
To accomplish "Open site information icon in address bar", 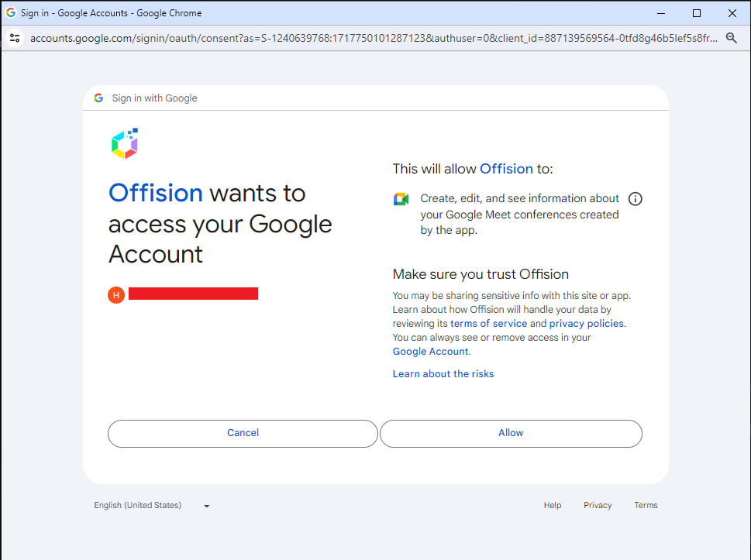I will point(15,38).
